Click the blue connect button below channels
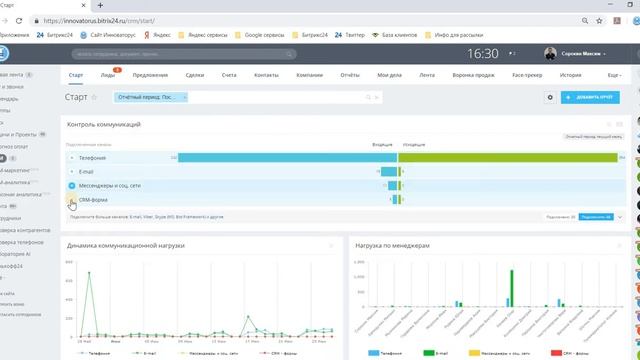 coord(596,217)
